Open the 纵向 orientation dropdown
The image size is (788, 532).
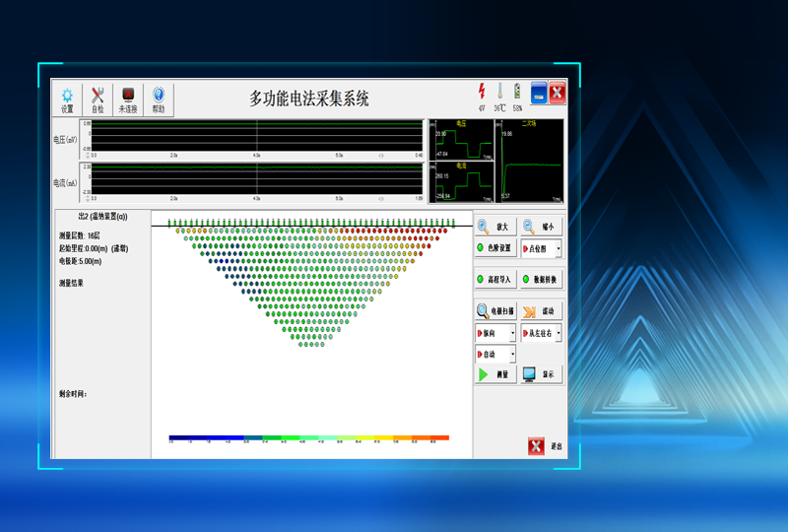(x=512, y=334)
